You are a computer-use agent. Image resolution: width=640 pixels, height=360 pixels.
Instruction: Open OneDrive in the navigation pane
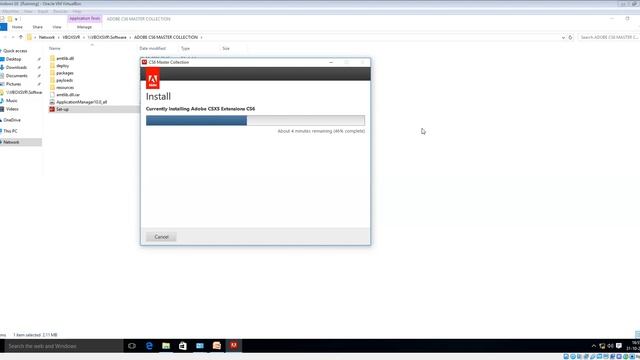pyautogui.click(x=12, y=120)
